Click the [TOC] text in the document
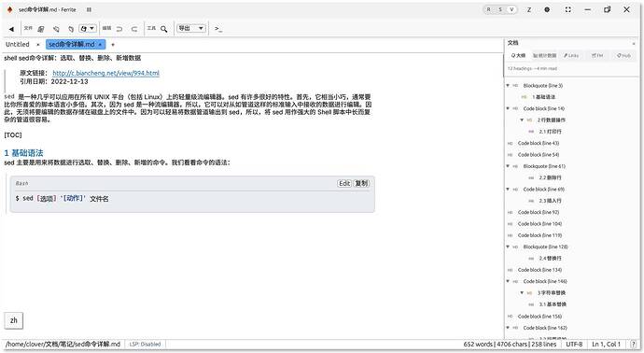Image resolution: width=644 pixels, height=353 pixels. pos(13,135)
